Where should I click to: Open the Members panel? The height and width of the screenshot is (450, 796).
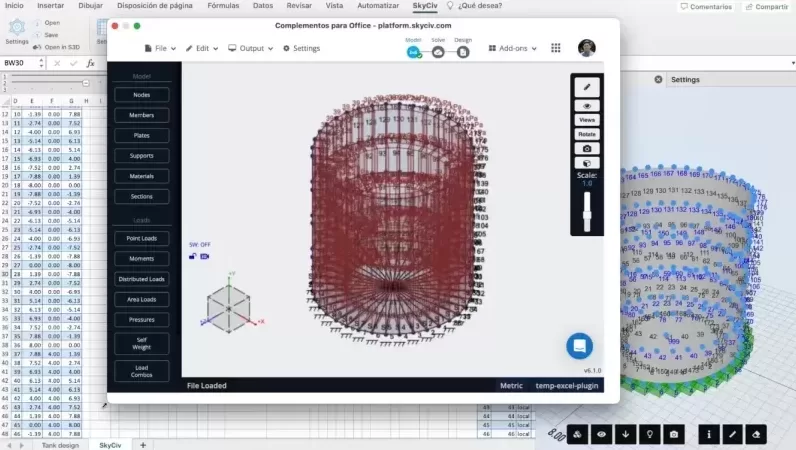(142, 115)
